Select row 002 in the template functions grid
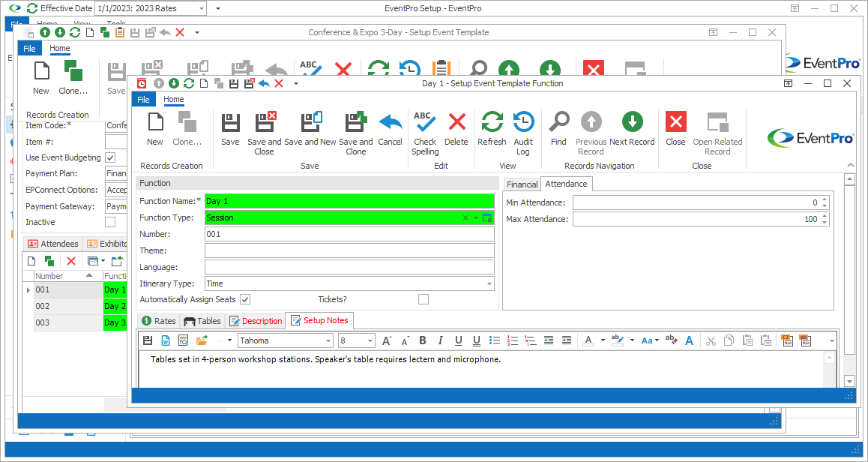Image resolution: width=868 pixels, height=462 pixels. pyautogui.click(x=75, y=306)
